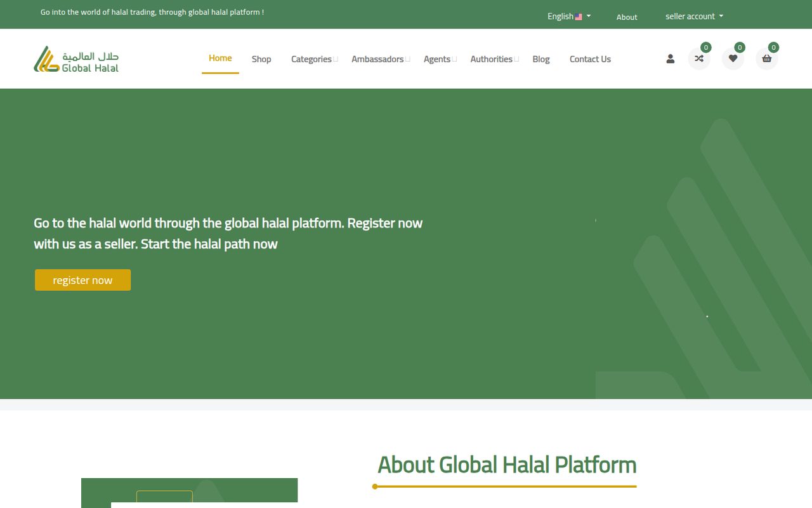Open the user account icon
This screenshot has height=508, width=812.
(x=670, y=59)
